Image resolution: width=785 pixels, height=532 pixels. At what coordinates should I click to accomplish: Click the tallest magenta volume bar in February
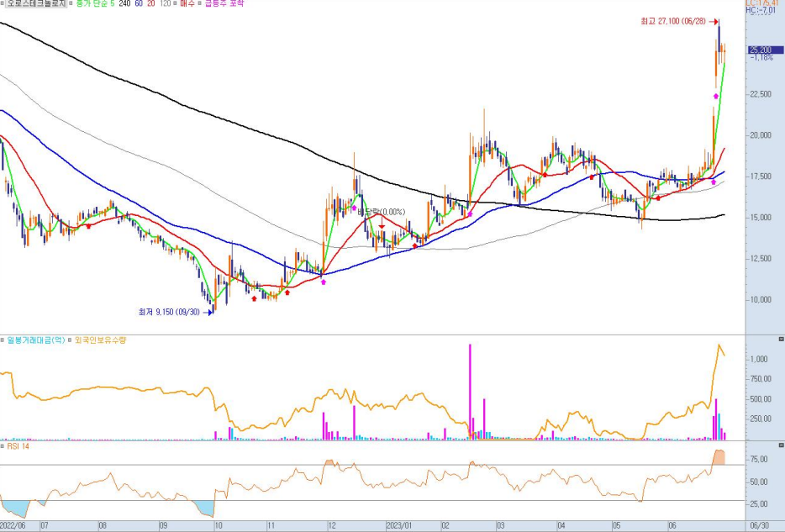(470, 392)
